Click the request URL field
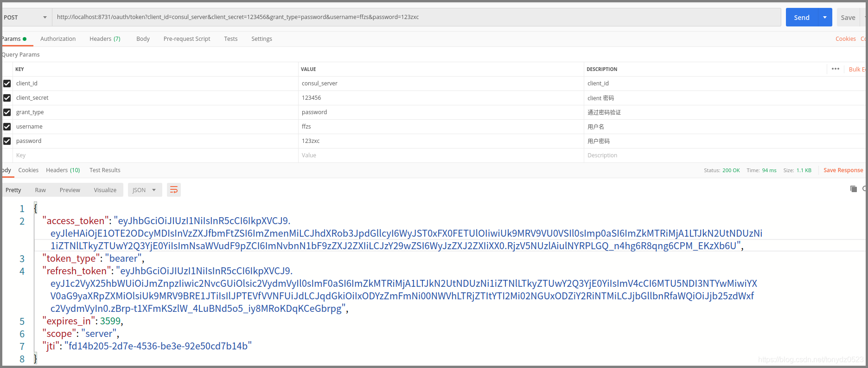The width and height of the screenshot is (868, 368). [x=416, y=17]
